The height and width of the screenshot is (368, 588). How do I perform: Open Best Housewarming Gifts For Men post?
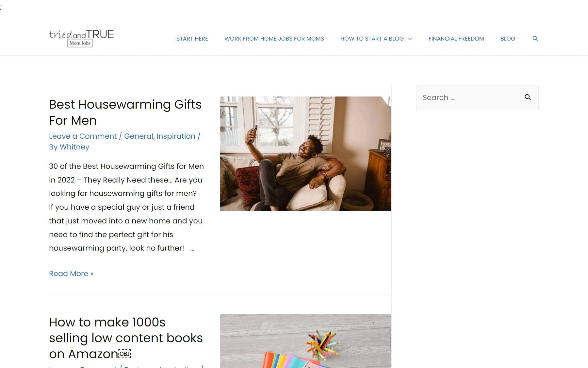125,112
